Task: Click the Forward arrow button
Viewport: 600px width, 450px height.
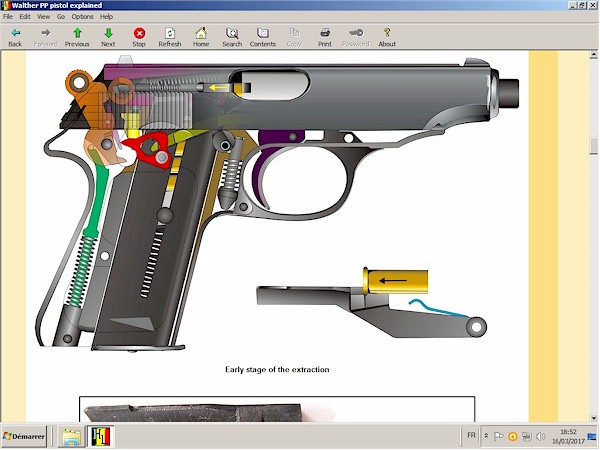Action: 46,37
